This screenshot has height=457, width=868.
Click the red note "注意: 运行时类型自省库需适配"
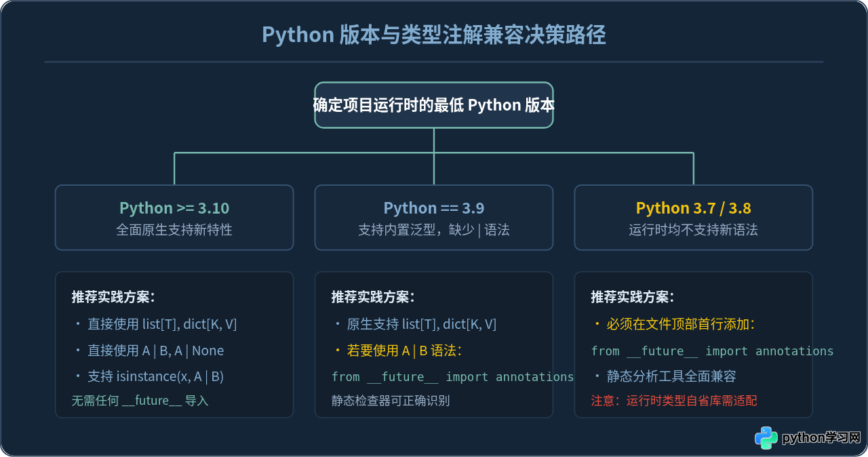tap(674, 401)
